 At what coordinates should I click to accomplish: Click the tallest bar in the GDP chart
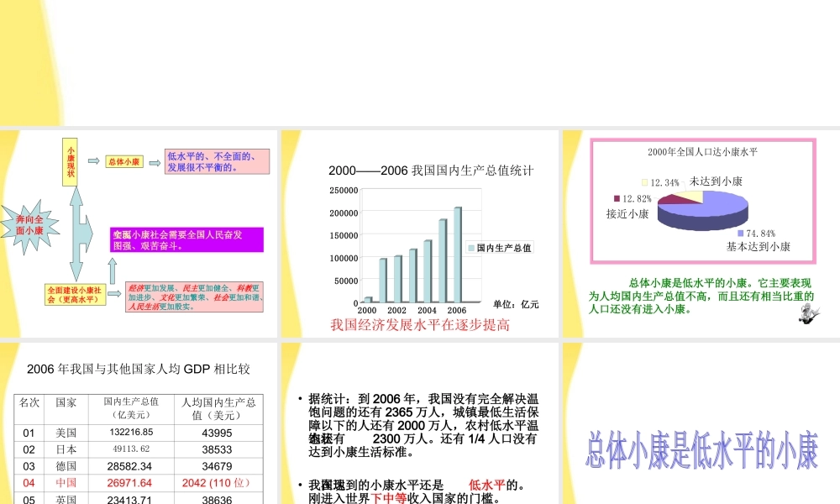(x=458, y=255)
